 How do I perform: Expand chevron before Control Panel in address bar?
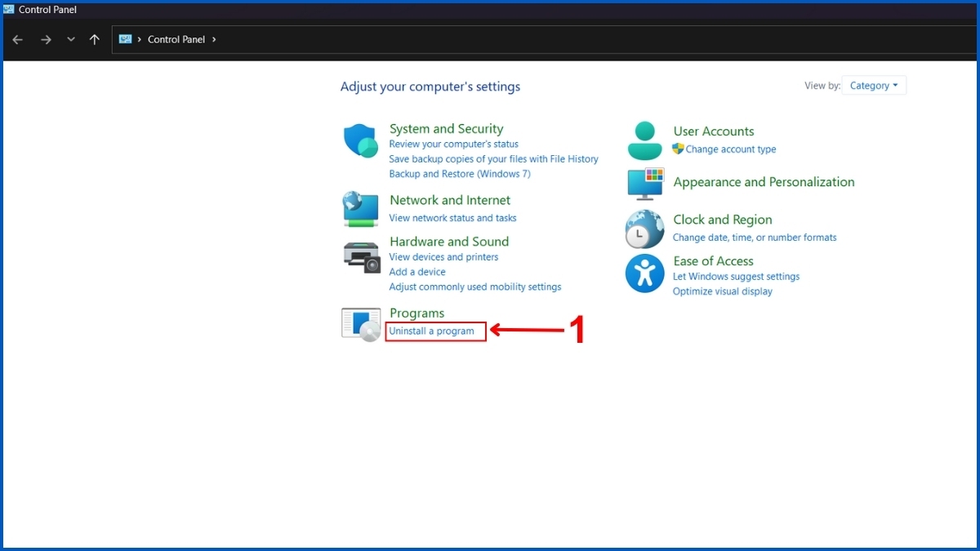point(140,39)
